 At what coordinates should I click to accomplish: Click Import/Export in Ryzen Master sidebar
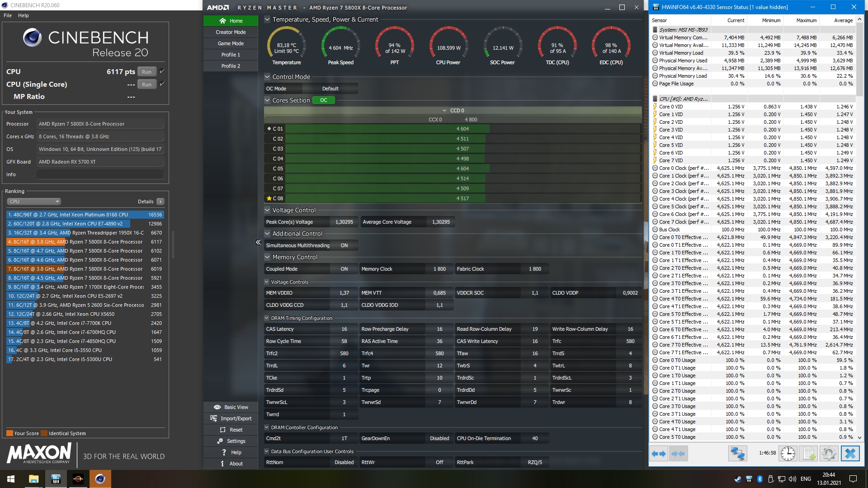231,418
